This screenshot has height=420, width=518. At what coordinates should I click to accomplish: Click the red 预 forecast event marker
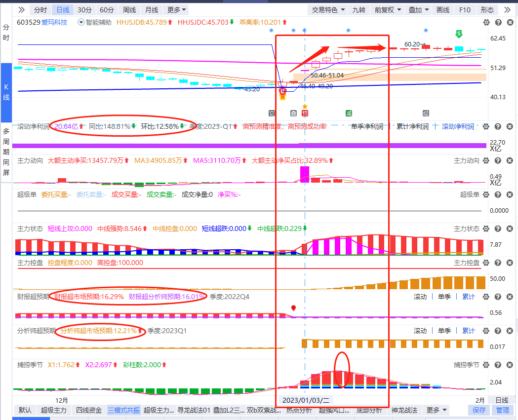pyautogui.click(x=305, y=113)
